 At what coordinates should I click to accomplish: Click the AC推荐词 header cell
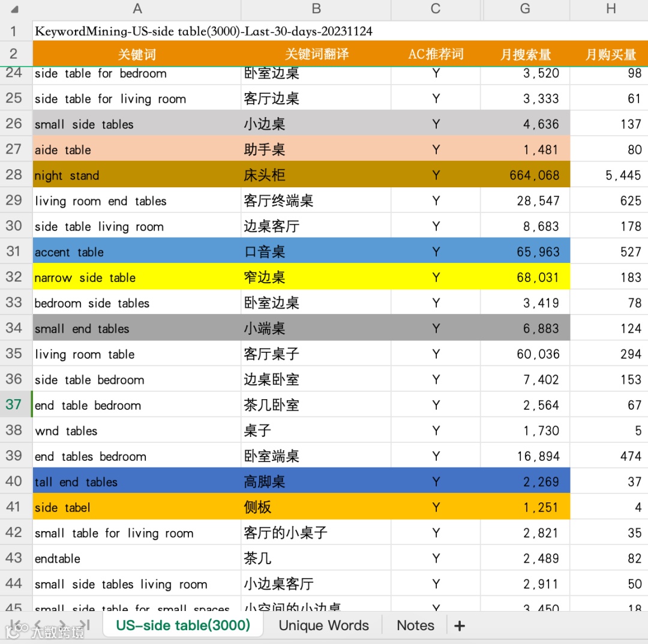coord(436,54)
